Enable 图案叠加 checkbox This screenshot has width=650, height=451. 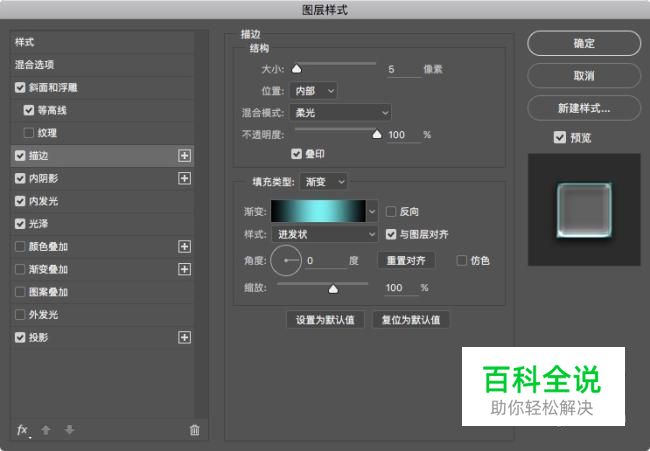coord(20,292)
